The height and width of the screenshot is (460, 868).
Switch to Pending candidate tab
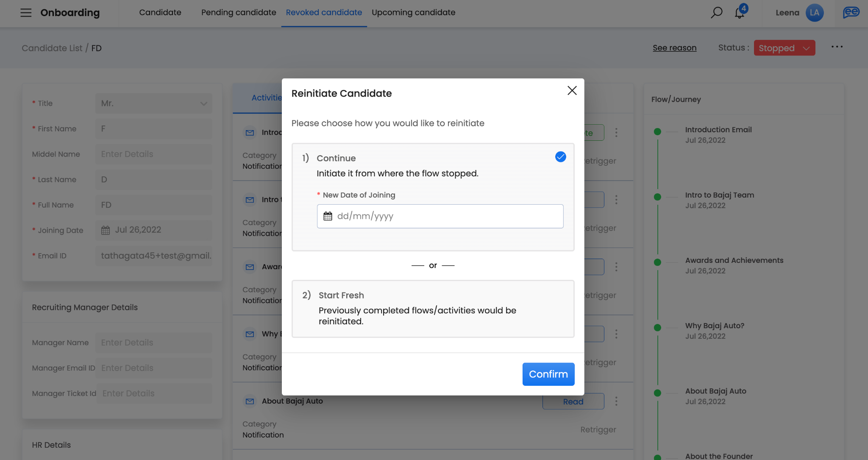point(239,13)
